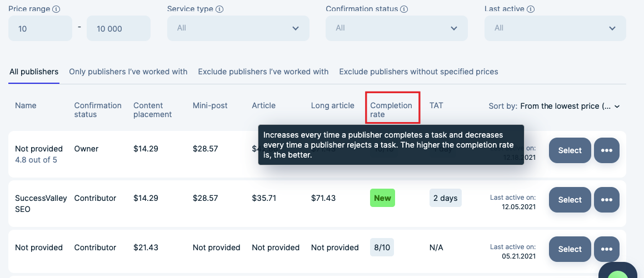Open more options for the Owner row

pyautogui.click(x=607, y=150)
